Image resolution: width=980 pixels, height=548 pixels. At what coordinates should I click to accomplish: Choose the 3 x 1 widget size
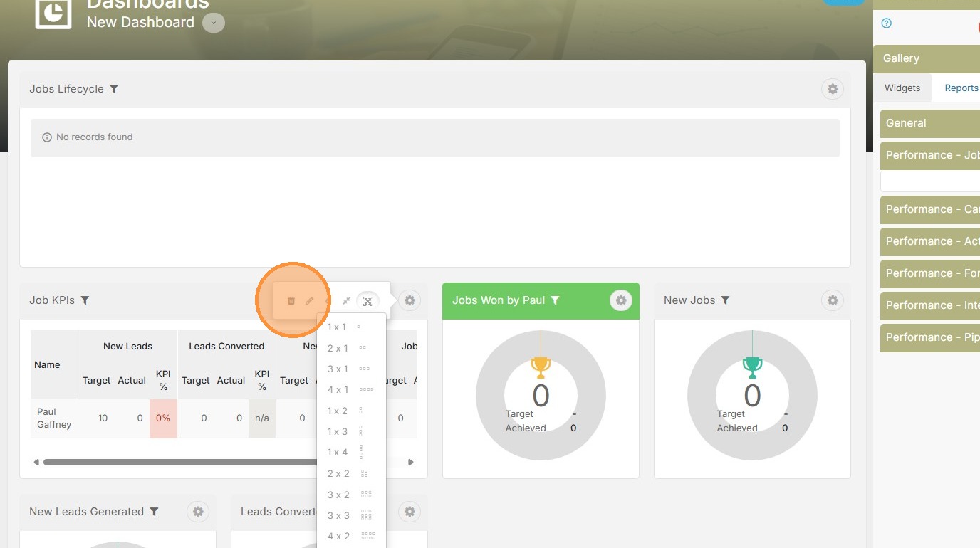tap(351, 369)
